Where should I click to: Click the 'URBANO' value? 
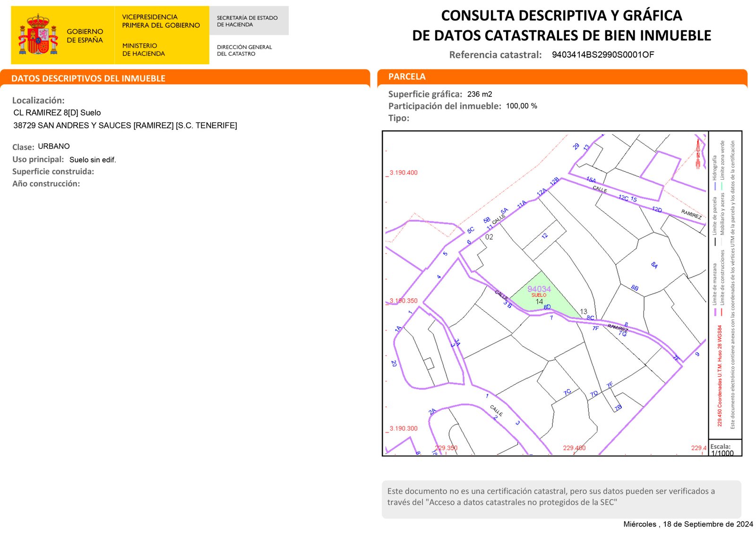54,146
